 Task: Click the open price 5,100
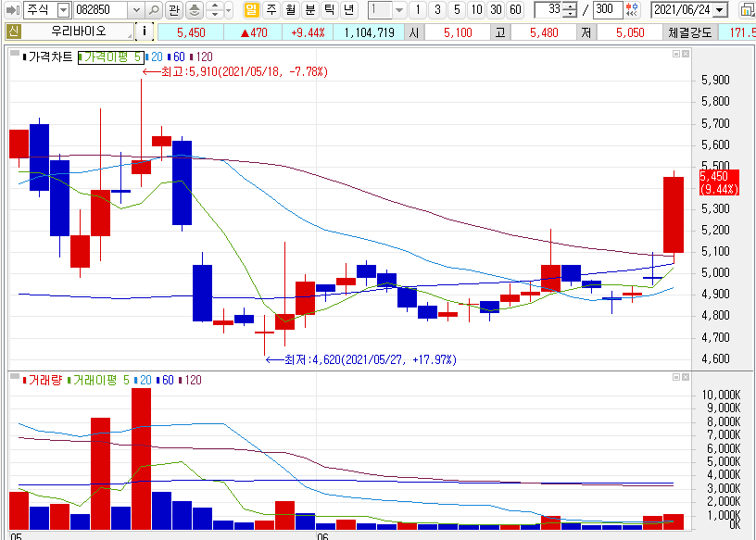click(458, 32)
